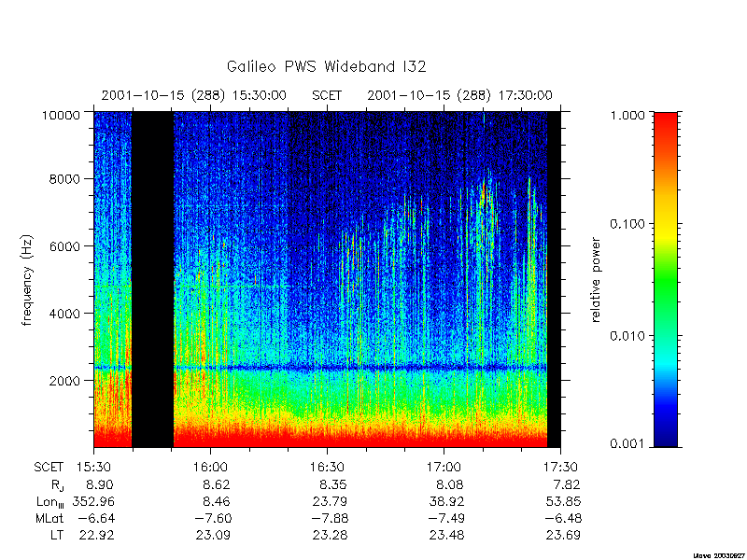The image size is (747, 560).
Task: Select the start timestamp "2001-10-15 (288) 15:30:00"
Action: [194, 96]
